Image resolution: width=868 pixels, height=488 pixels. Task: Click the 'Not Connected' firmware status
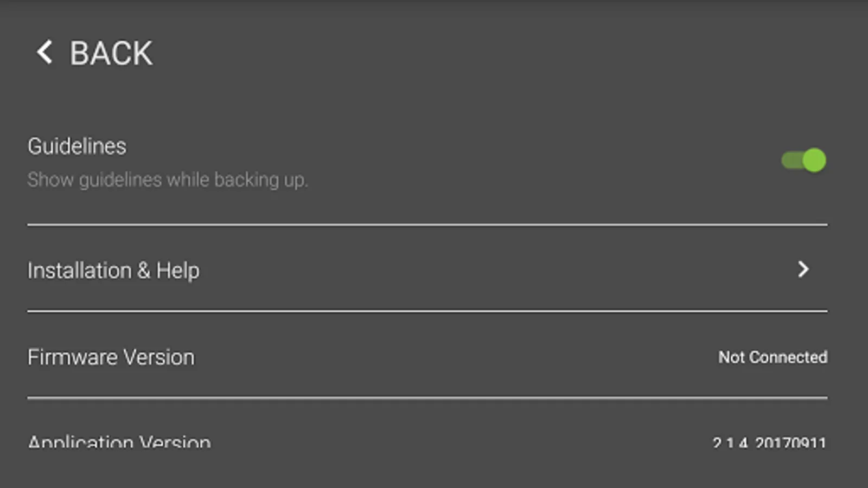[x=773, y=357]
